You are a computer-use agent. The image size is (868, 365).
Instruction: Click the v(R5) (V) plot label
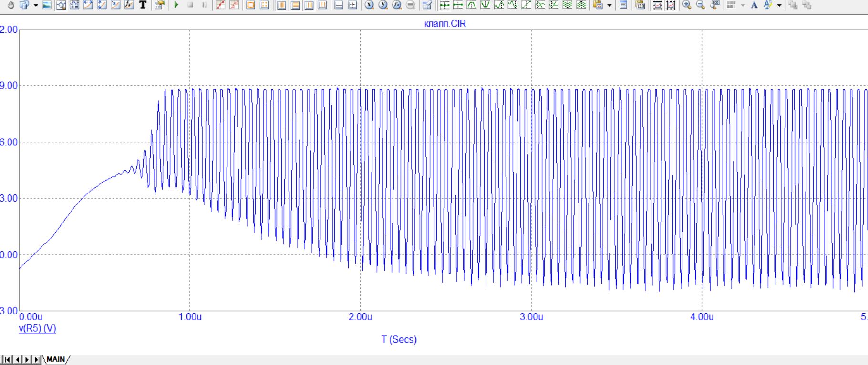point(37,328)
